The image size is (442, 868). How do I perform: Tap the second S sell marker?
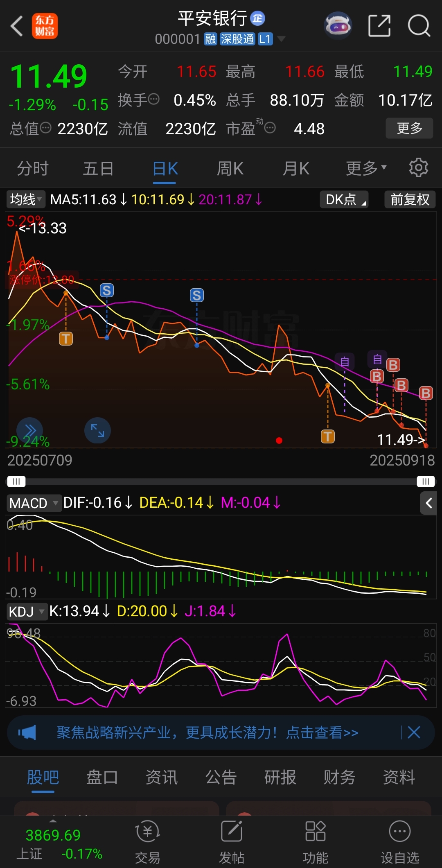click(x=197, y=295)
